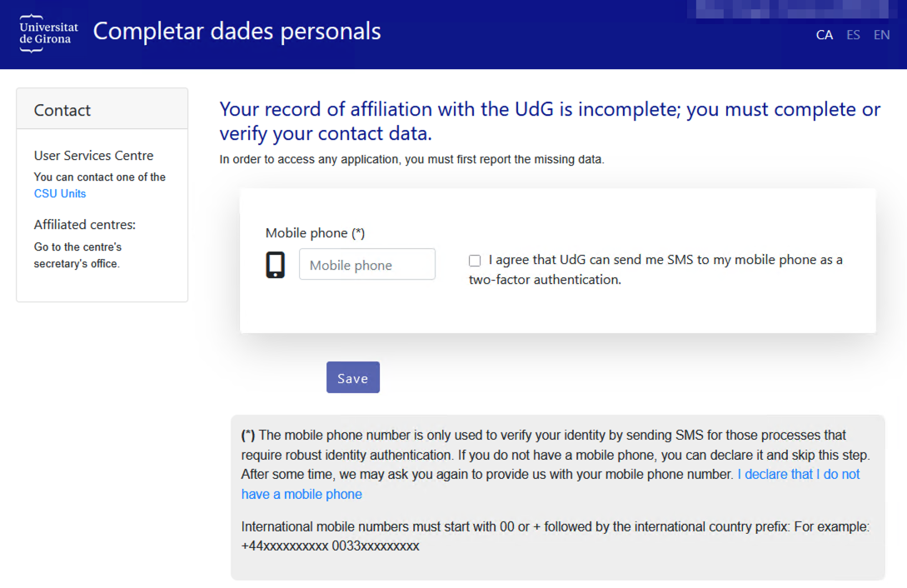The image size is (907, 588).
Task: Click the Contact panel heading
Action: click(x=62, y=110)
